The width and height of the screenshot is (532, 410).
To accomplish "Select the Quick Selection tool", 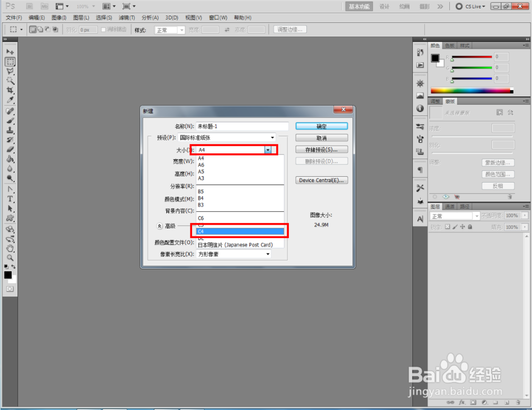I will point(10,80).
